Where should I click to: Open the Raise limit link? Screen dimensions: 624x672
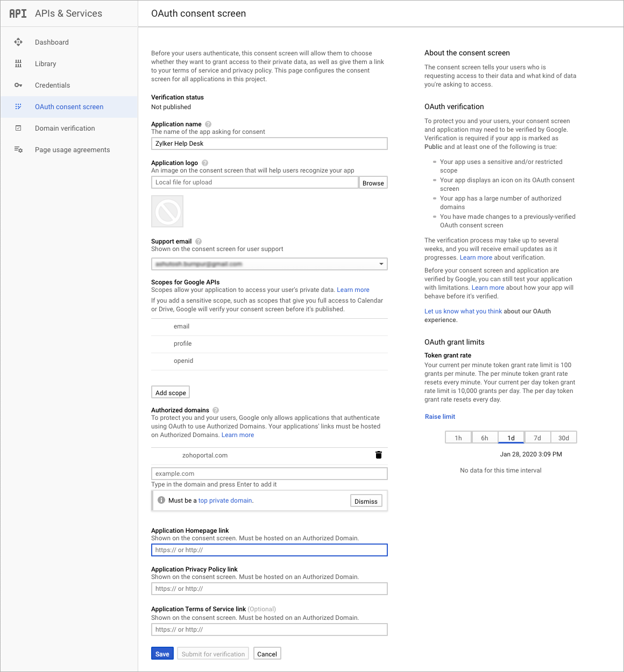tap(440, 417)
